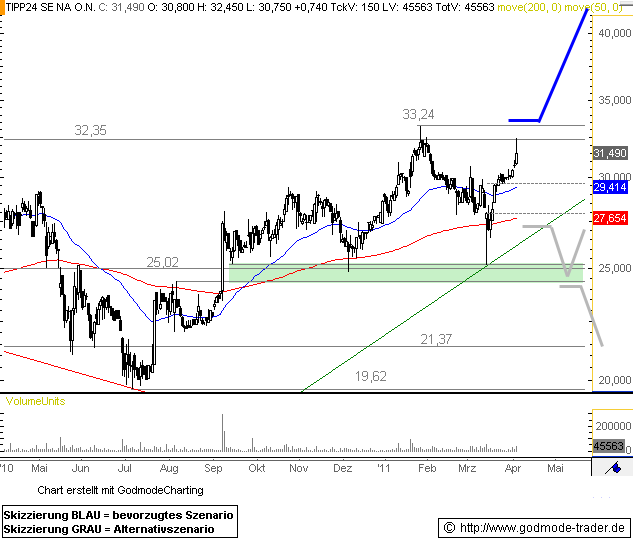Click the 21,37 level label
This screenshot has height=539, width=633.
point(436,339)
